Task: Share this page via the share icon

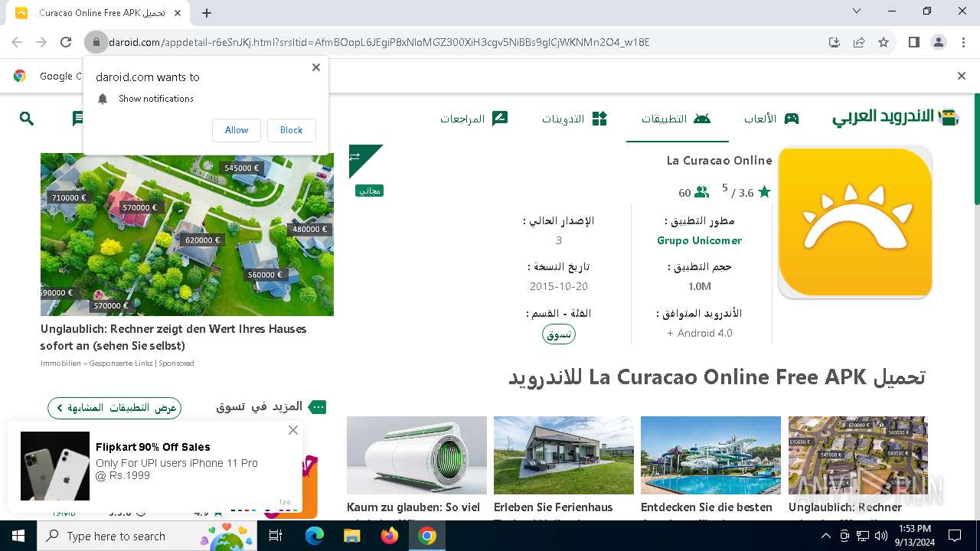Action: [x=859, y=42]
